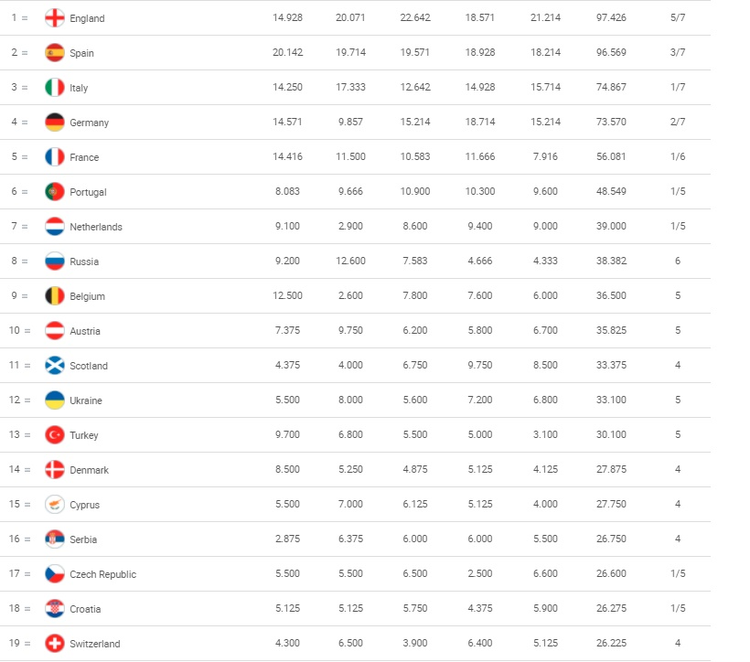Click England's total 97.426 value
This screenshot has width=750, height=662.
611,18
